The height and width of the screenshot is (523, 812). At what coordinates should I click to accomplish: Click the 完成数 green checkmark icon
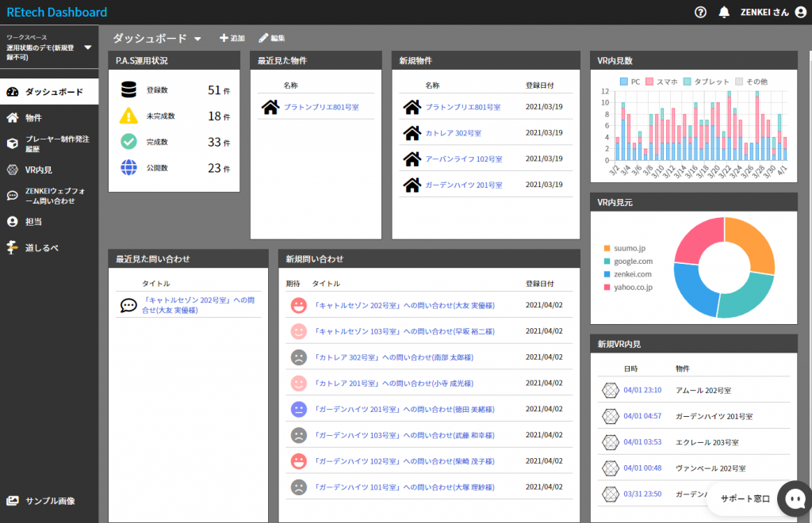(x=128, y=141)
